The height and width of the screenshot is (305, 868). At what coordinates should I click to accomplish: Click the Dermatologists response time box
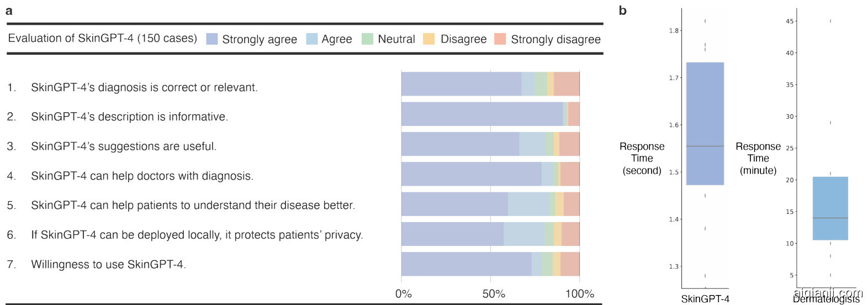830,199
